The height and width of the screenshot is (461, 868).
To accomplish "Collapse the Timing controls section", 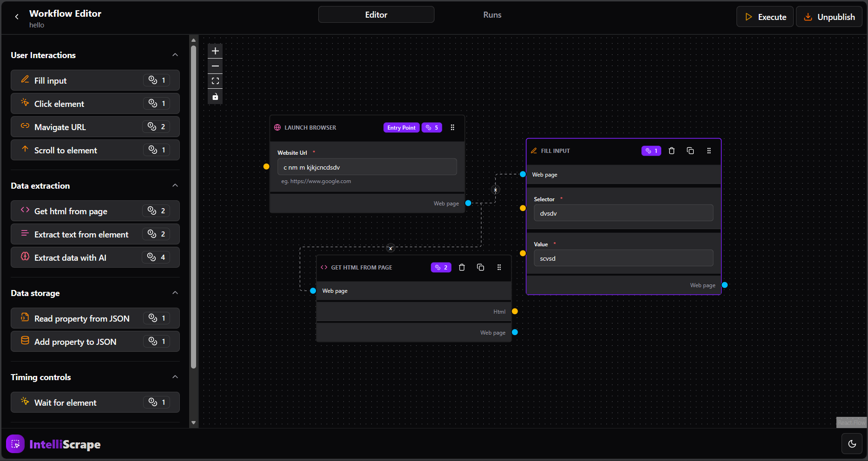I will (x=175, y=377).
